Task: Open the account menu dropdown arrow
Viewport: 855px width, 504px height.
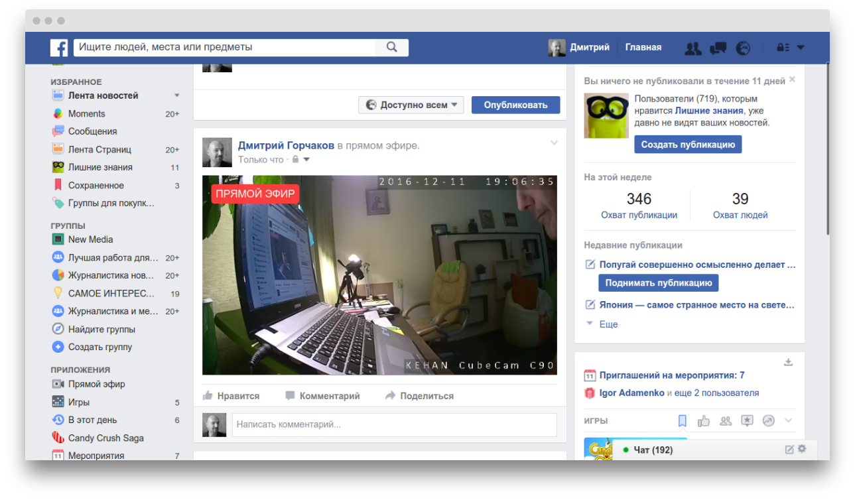Action: (801, 48)
